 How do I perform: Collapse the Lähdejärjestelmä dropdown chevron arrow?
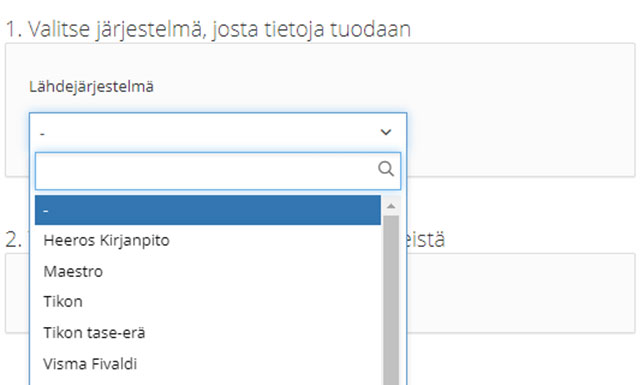point(386,132)
